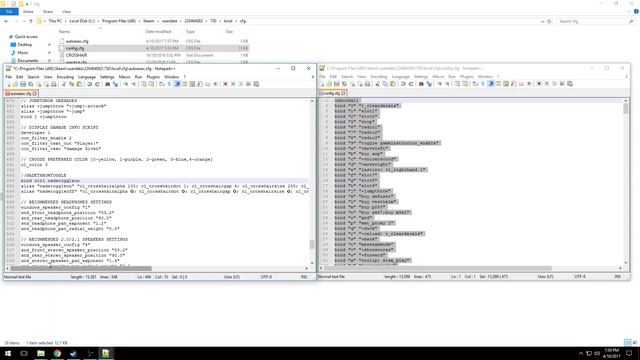
Task: Toggle Word Wrap in autoexec.cfg Notepad++ toolbar
Action: point(162,84)
